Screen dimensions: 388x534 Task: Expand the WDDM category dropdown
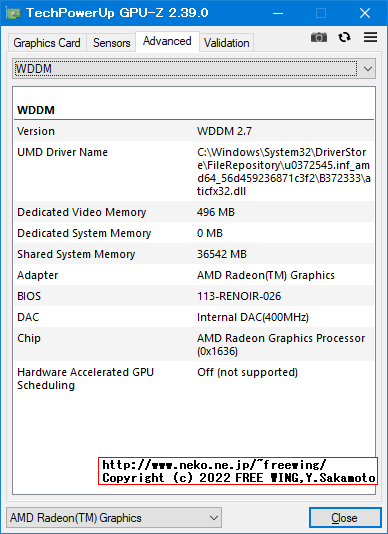click(194, 69)
